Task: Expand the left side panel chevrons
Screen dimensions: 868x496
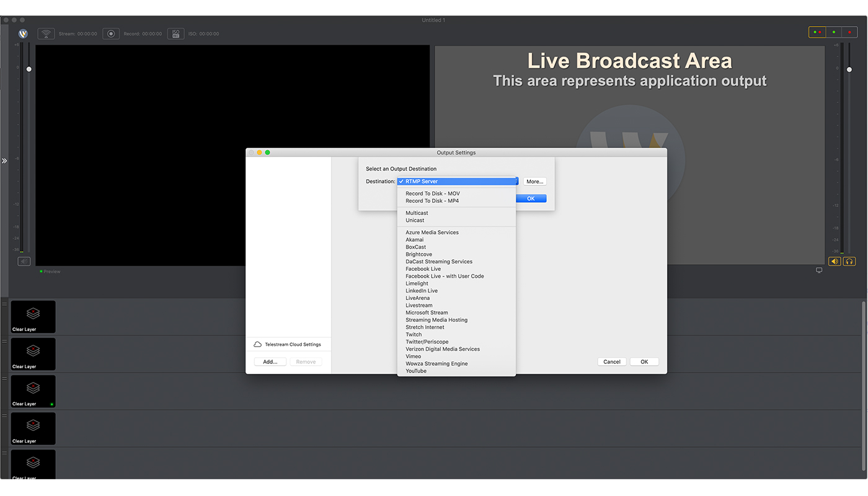Action: click(x=4, y=161)
